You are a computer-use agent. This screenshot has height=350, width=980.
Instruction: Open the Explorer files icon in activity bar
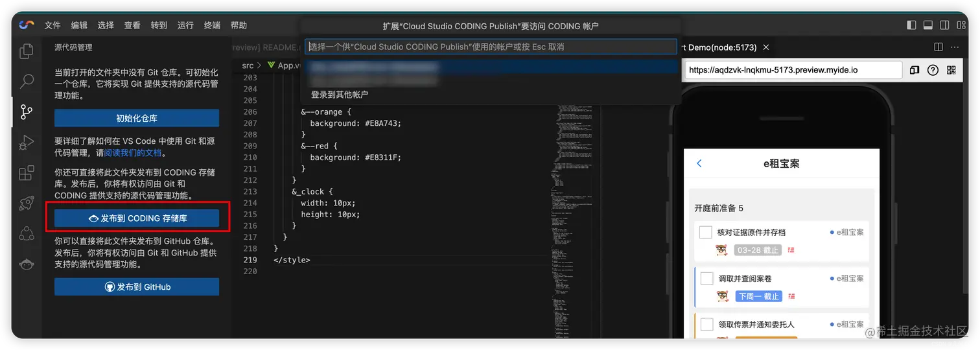(x=27, y=51)
